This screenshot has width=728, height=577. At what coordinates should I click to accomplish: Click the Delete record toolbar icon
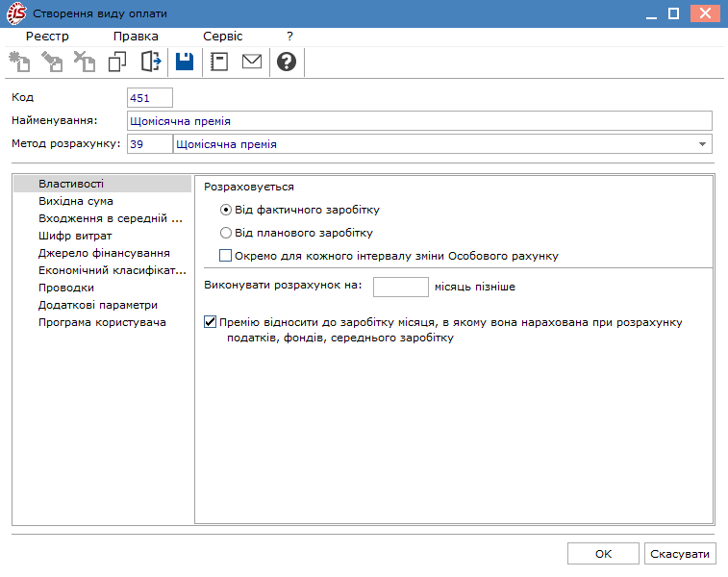click(85, 62)
